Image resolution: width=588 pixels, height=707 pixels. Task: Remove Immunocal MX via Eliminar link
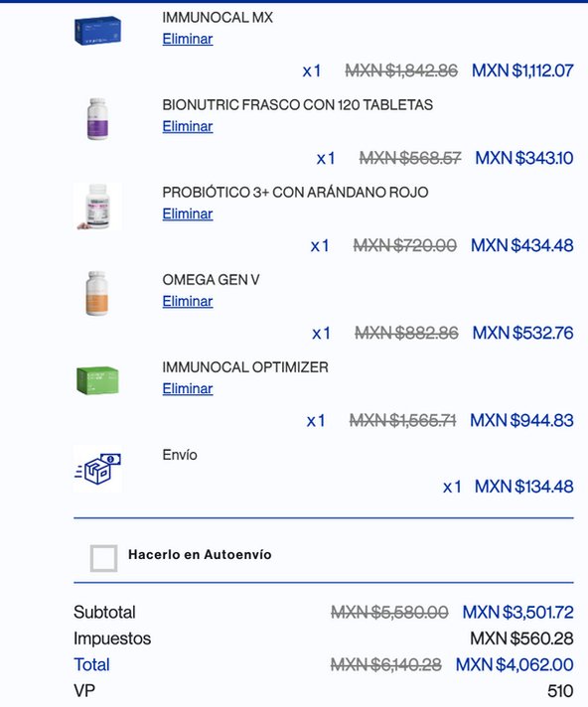tap(188, 39)
